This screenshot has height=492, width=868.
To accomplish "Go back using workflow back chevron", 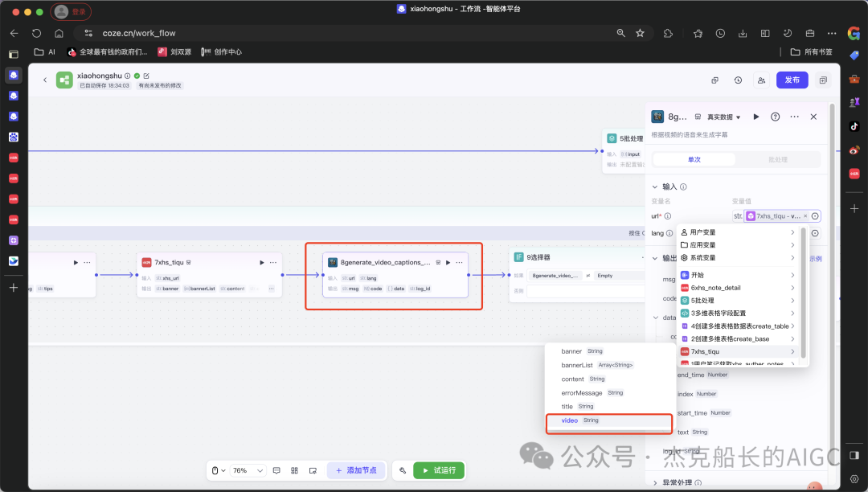I will click(45, 80).
